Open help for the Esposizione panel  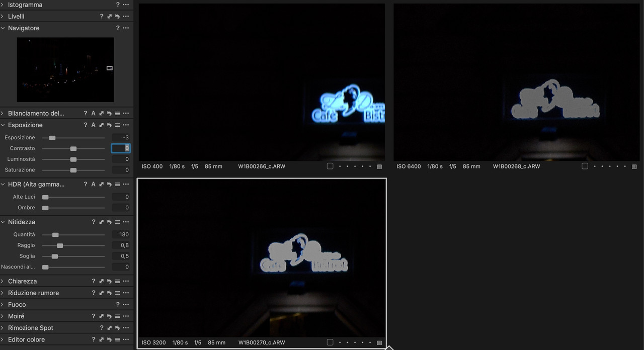pos(86,125)
